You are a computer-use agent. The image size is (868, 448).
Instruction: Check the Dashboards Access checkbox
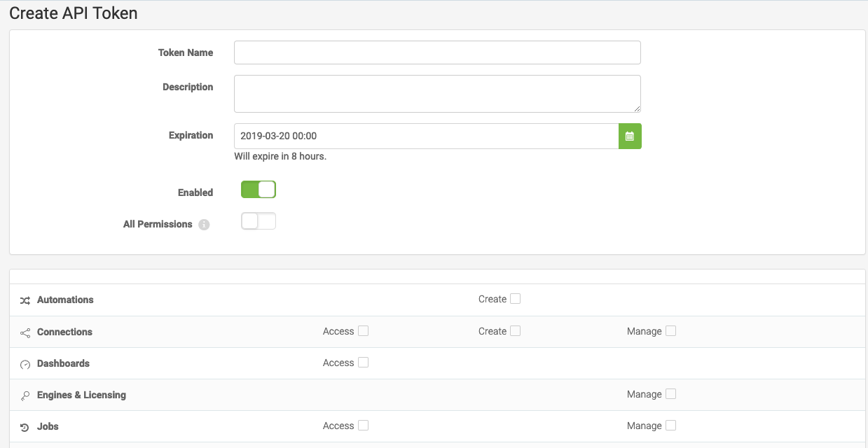click(363, 363)
